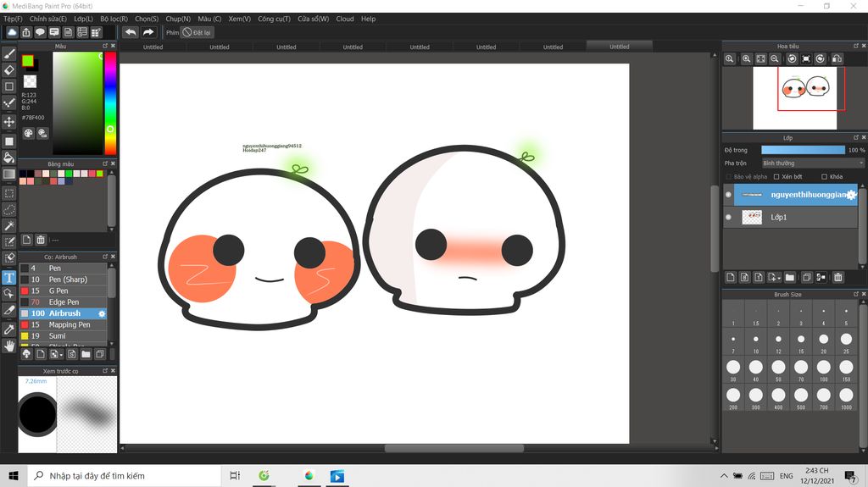
Task: Click the export/share icon in top toolbar
Action: (26, 32)
